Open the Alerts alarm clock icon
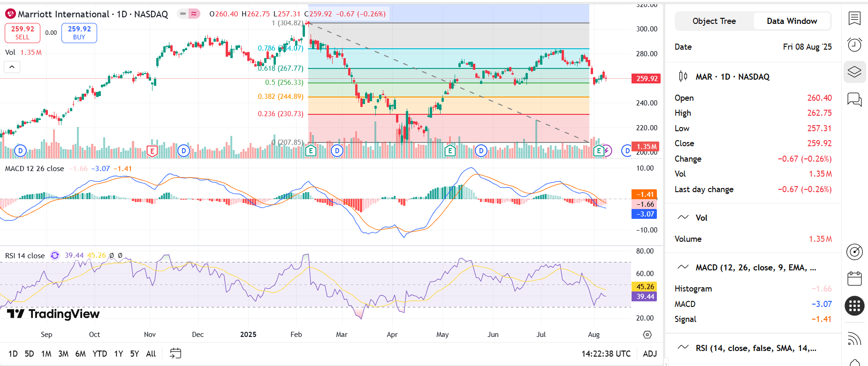This screenshot has width=868, height=366. [854, 45]
